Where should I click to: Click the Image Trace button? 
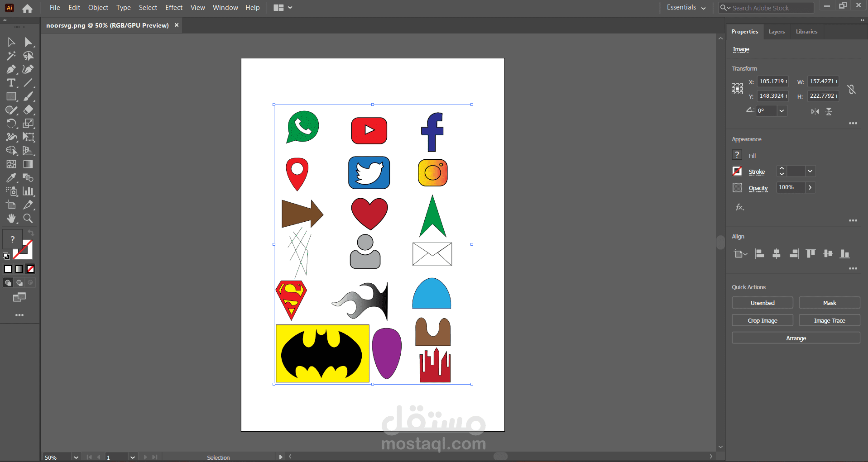[x=830, y=320]
